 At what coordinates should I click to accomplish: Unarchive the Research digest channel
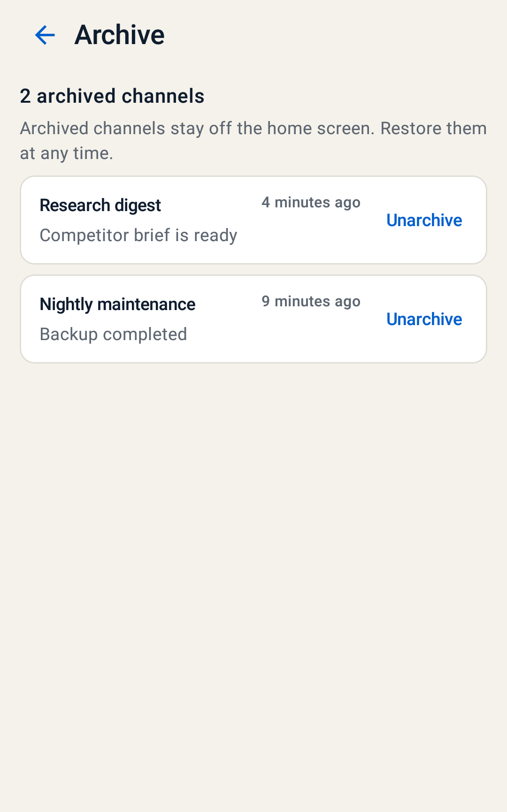424,220
